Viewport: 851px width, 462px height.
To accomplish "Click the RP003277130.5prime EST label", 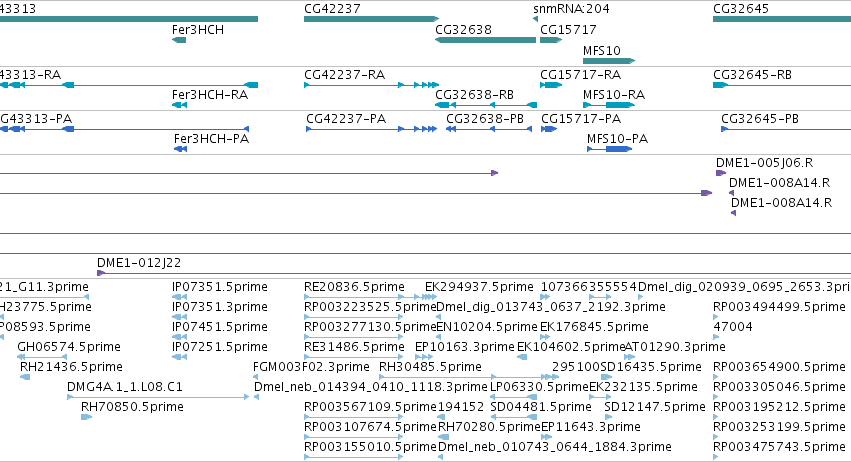I will coord(370,327).
